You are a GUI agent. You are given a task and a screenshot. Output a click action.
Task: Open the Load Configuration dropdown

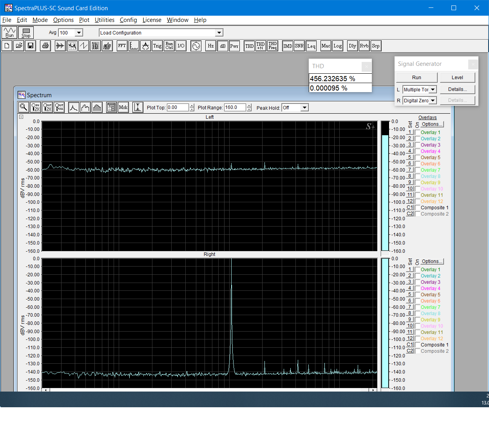tap(219, 33)
